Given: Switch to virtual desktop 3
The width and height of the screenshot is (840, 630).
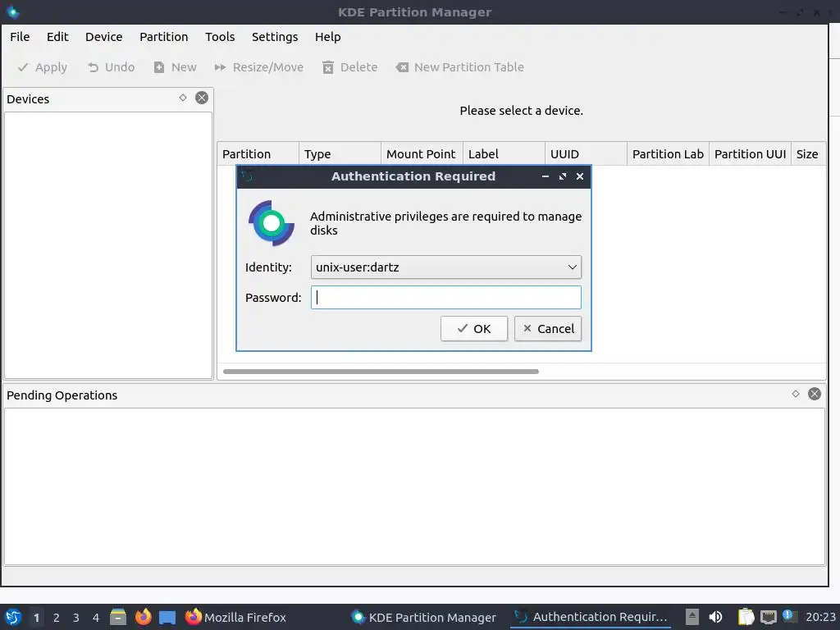Looking at the screenshot, I should 76,617.
